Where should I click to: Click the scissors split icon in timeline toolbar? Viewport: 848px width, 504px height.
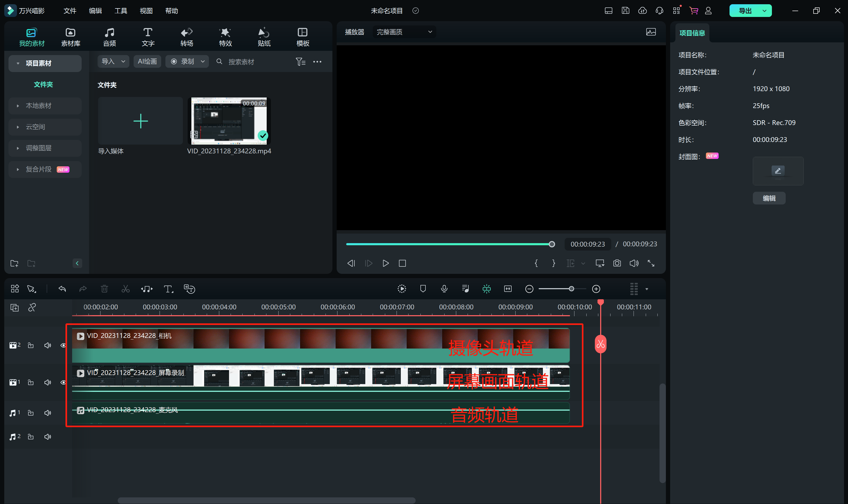point(125,289)
